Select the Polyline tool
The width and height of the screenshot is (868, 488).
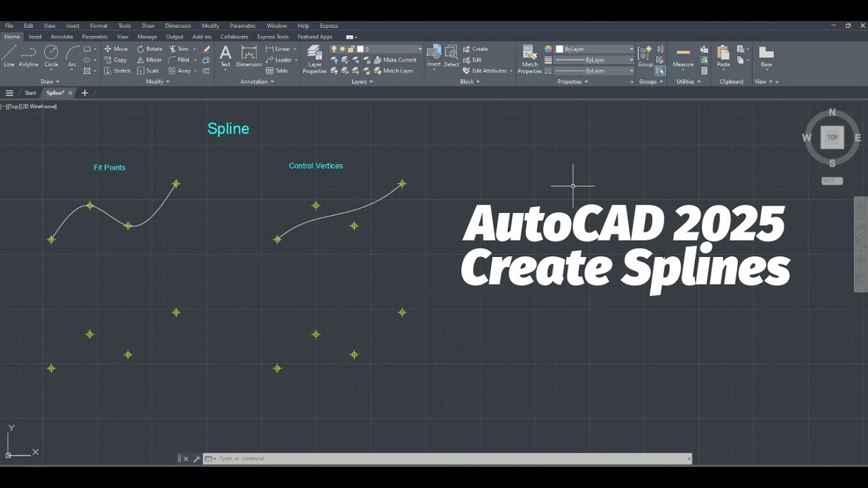coord(28,56)
